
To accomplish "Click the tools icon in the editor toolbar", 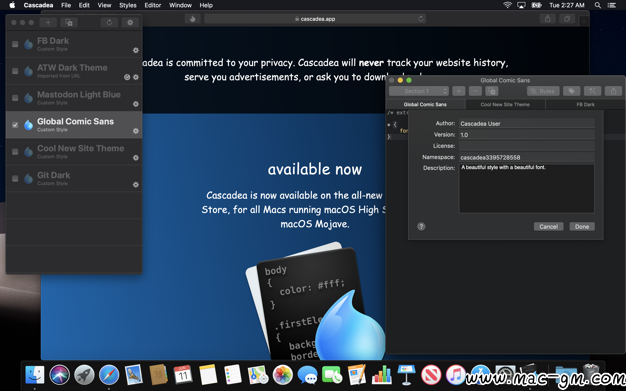I will pos(592,91).
